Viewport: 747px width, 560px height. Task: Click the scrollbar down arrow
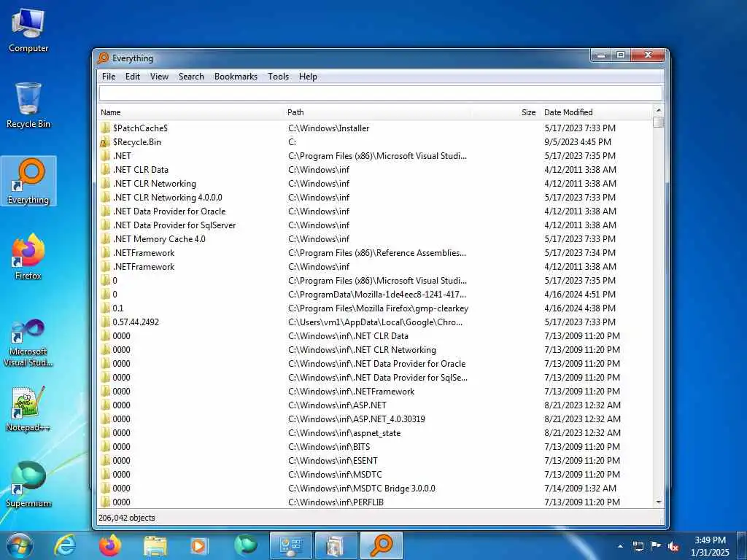tap(659, 502)
